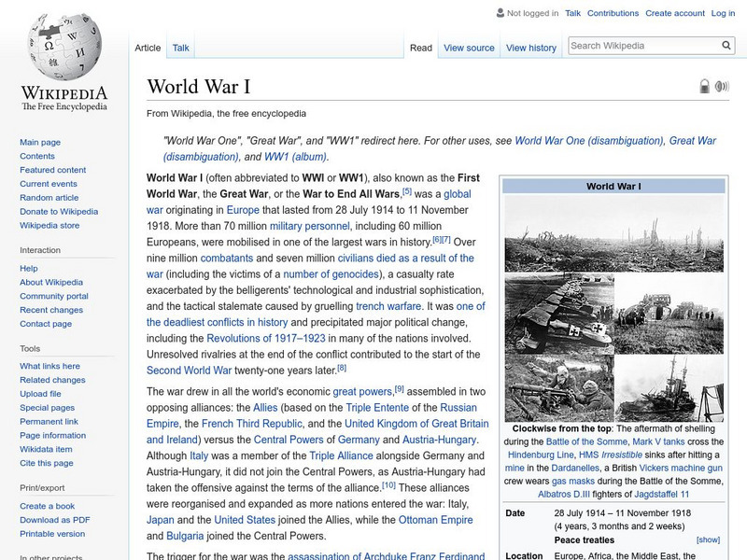
Task: Follow the Europe link in first paragraph
Action: [x=243, y=210]
